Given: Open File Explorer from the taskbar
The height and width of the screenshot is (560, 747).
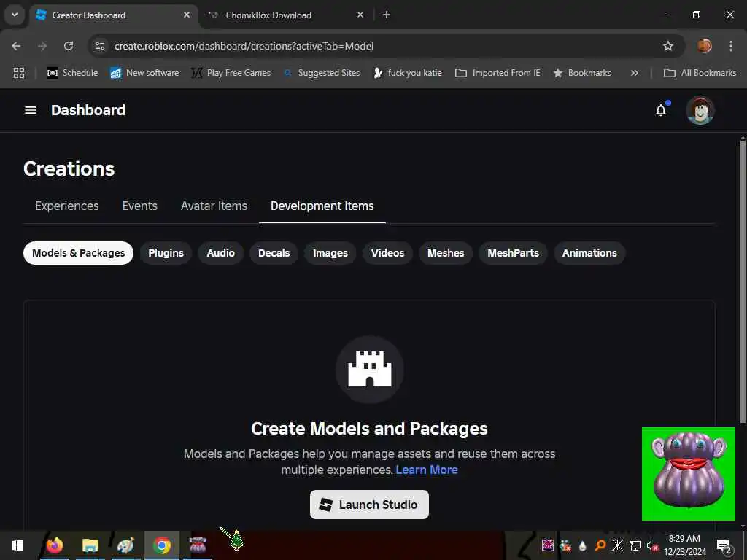Looking at the screenshot, I should [90, 545].
